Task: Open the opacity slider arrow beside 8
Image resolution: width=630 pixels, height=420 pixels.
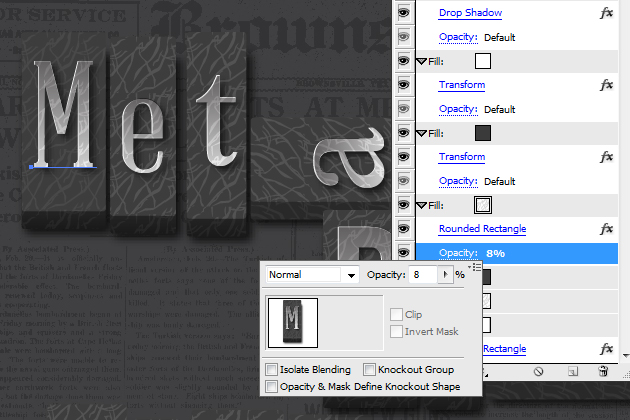Action: pos(445,275)
